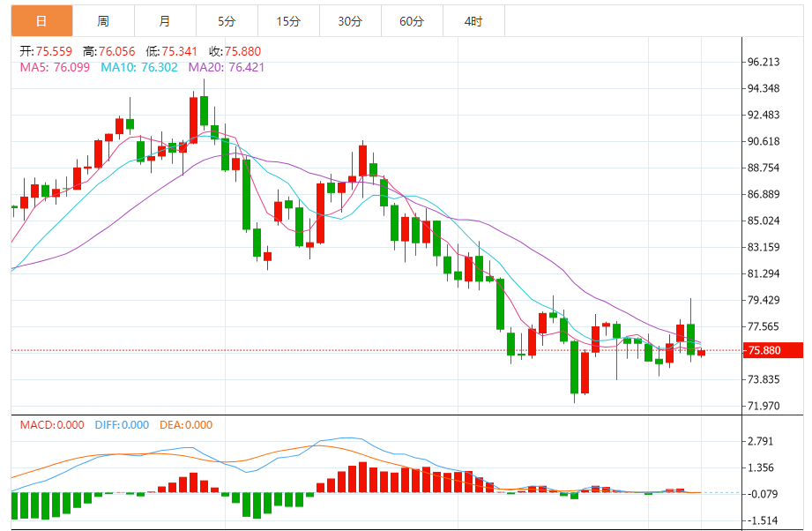Open the 15分 timeframe tab

pyautogui.click(x=288, y=21)
